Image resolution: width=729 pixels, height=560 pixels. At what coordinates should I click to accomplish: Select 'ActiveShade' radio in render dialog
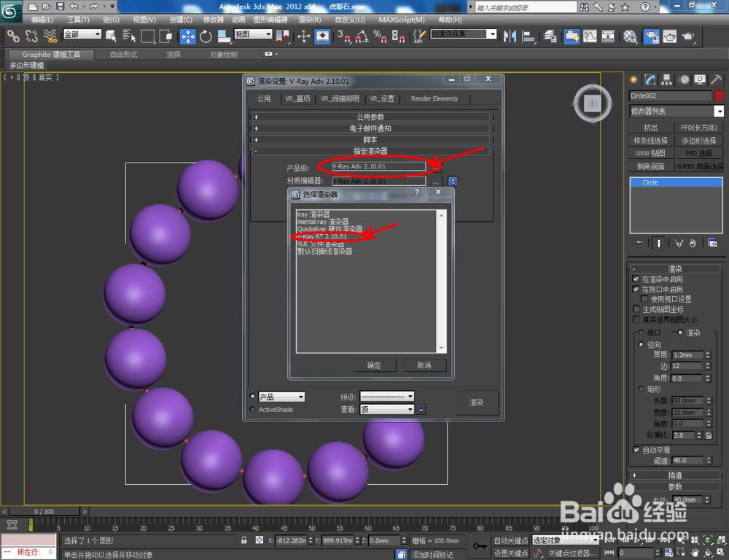(x=252, y=409)
